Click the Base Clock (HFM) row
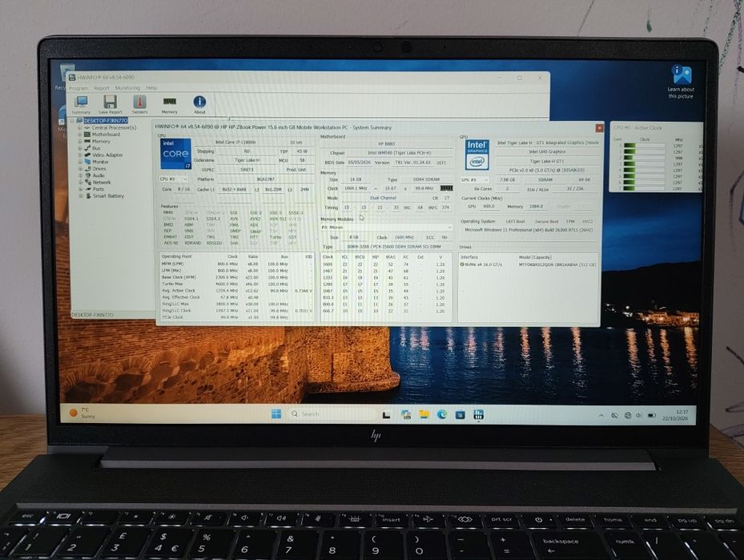 236,277
